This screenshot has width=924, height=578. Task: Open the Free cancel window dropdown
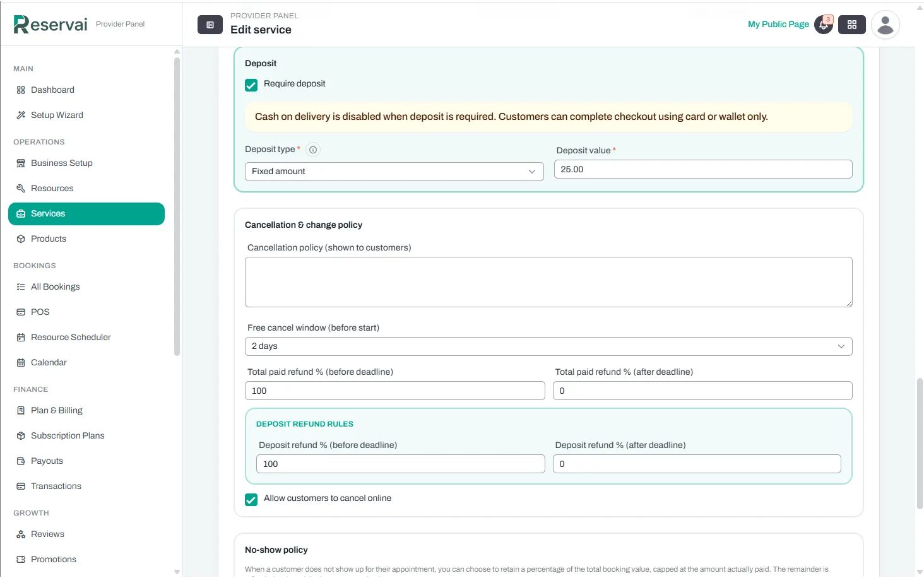click(x=548, y=346)
